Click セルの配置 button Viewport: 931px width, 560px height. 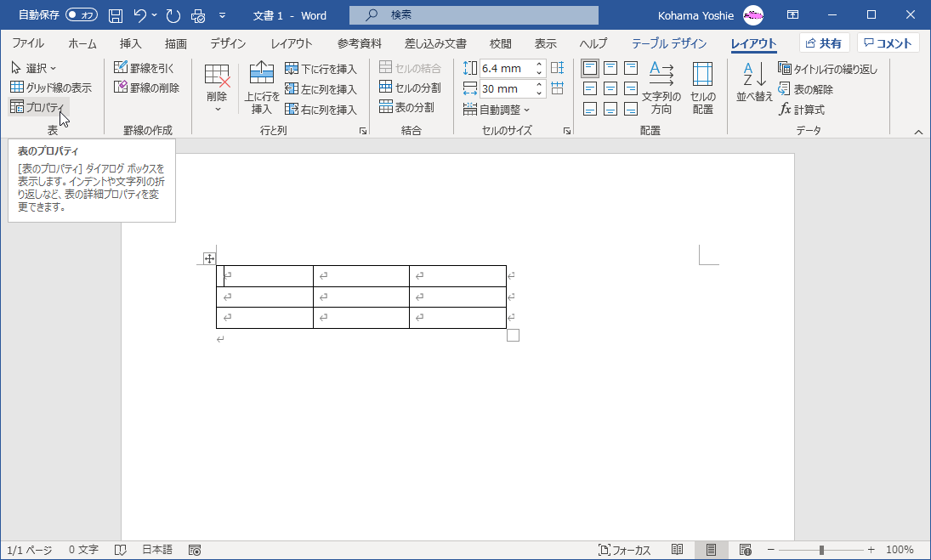pyautogui.click(x=702, y=88)
